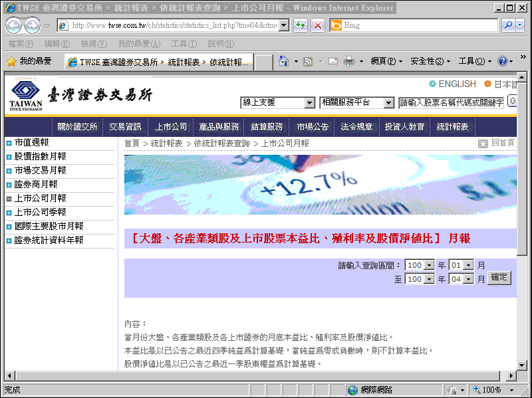Screen dimensions: 532x398
Task: Open the 產品與服務 navigation item
Action: [x=219, y=127]
